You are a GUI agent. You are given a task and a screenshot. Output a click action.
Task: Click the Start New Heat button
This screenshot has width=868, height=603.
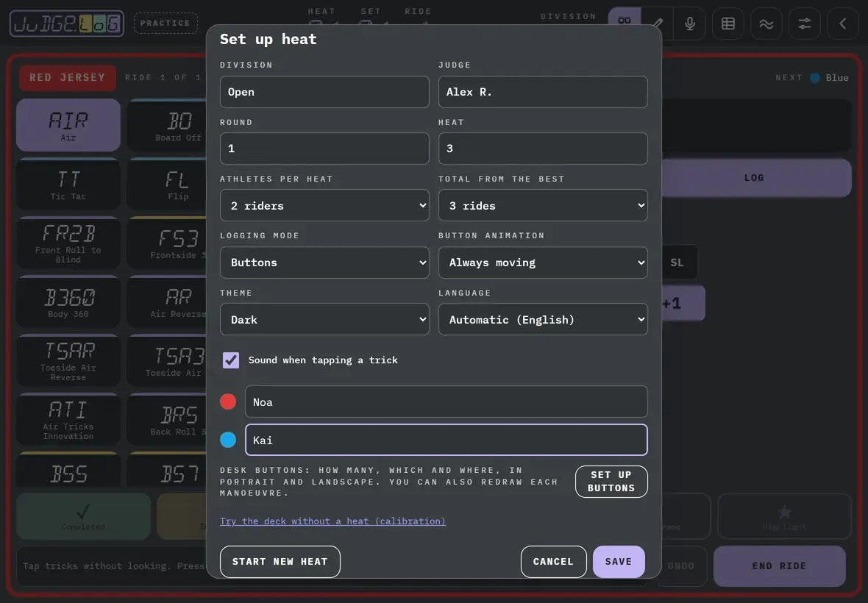pos(280,562)
